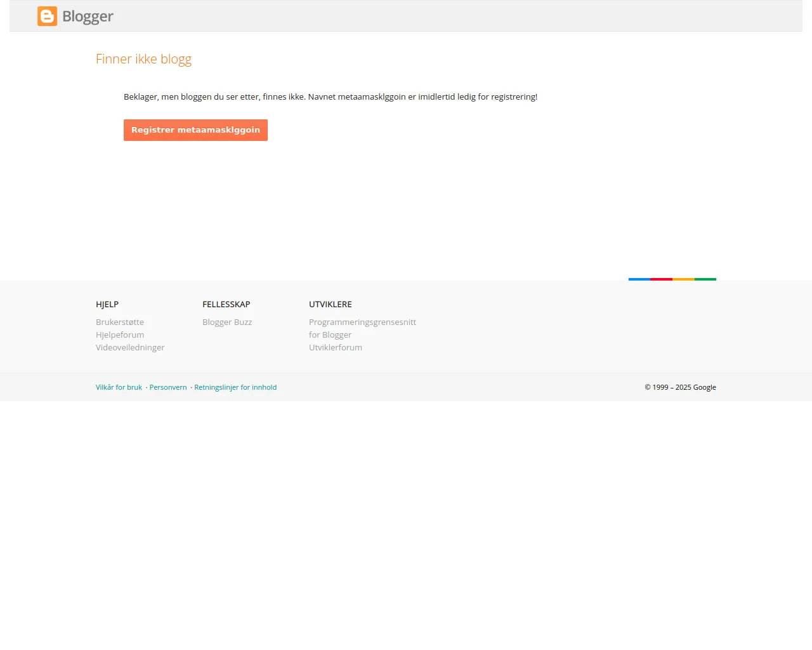
Task: Select the UTVIKLERE section header
Action: point(330,304)
